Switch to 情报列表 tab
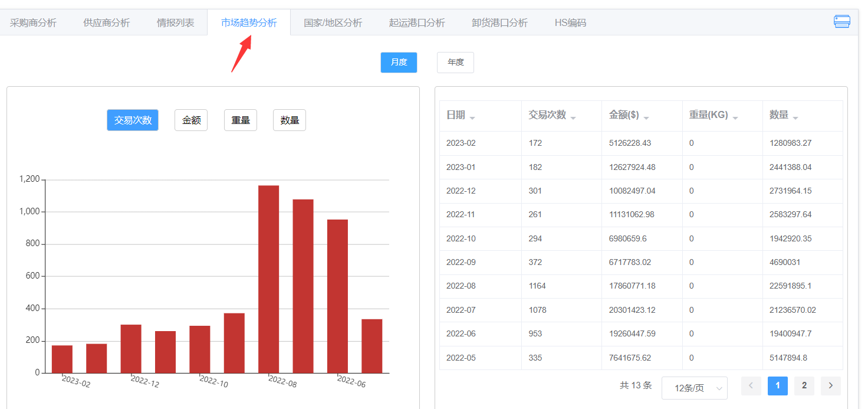 coord(175,23)
